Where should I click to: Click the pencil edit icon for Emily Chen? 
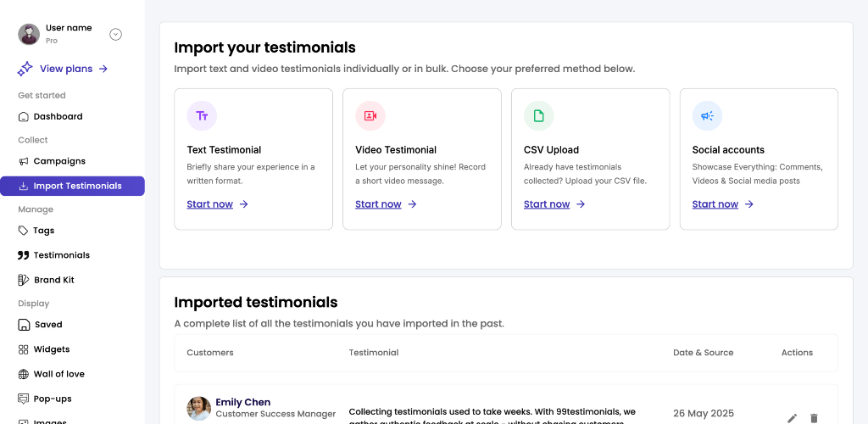click(793, 418)
